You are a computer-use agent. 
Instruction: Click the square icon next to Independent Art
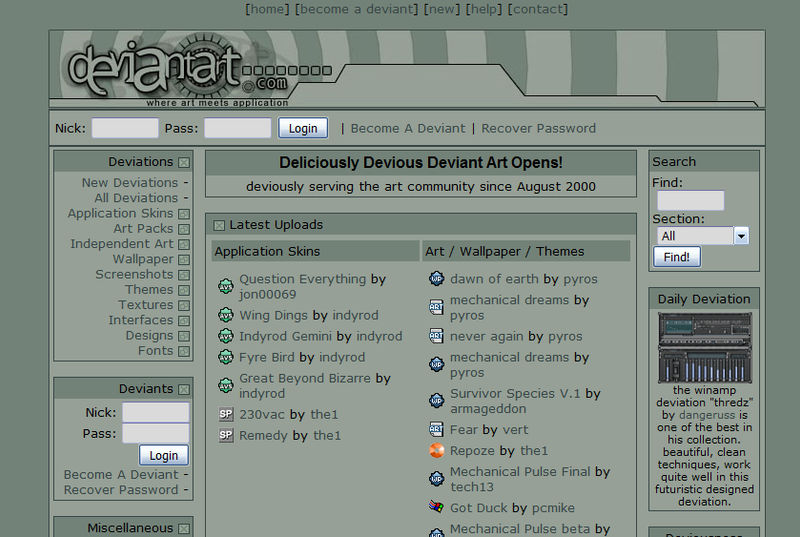(184, 245)
